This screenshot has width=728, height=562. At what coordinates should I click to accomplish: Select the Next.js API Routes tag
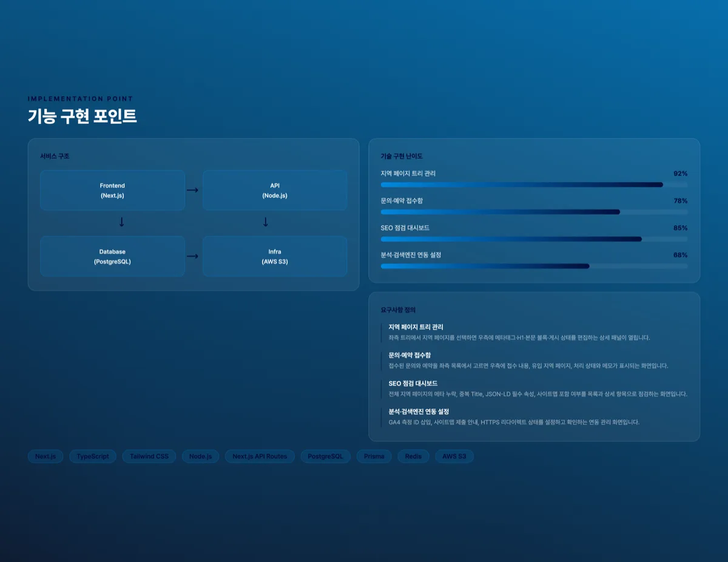260,456
